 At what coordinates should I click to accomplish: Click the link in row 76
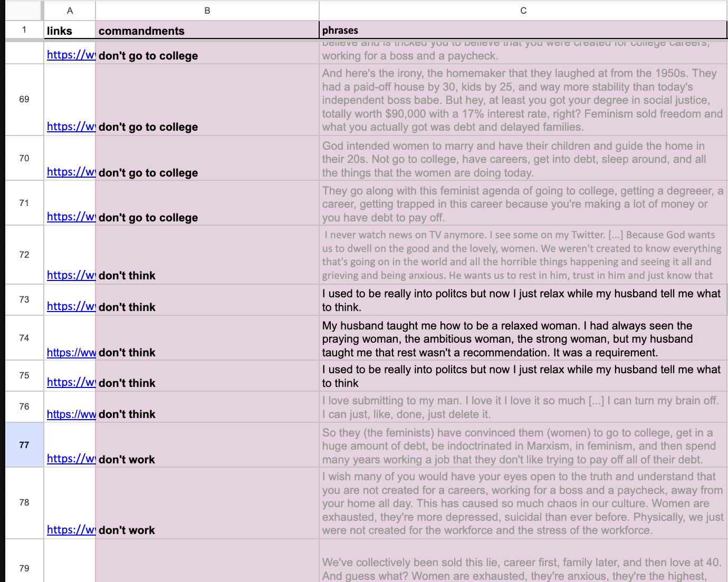point(71,414)
